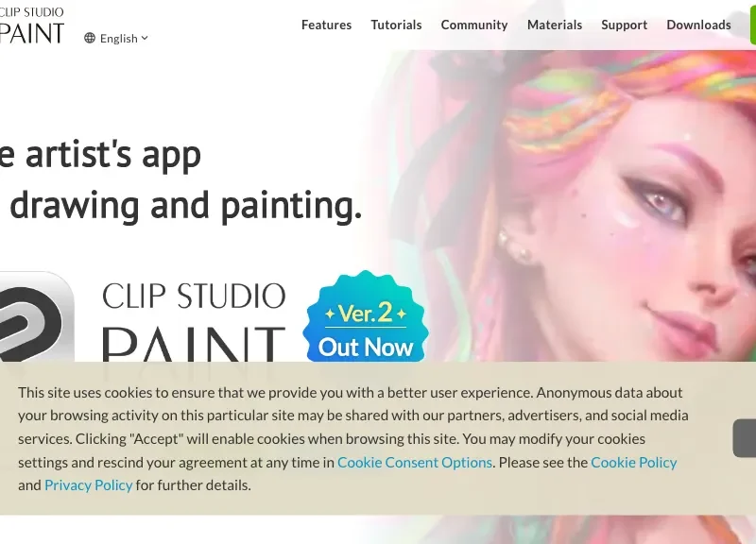Click the Ver.2 Out Now badge

coord(366,316)
